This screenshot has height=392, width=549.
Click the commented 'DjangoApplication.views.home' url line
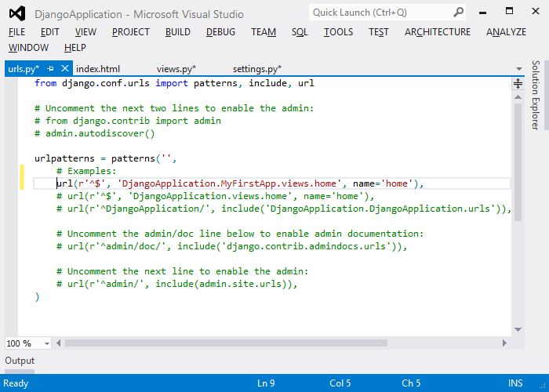tap(216, 196)
